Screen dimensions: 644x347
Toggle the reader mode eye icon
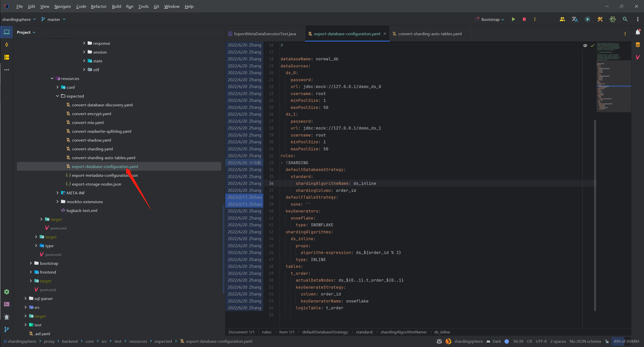[x=585, y=46]
